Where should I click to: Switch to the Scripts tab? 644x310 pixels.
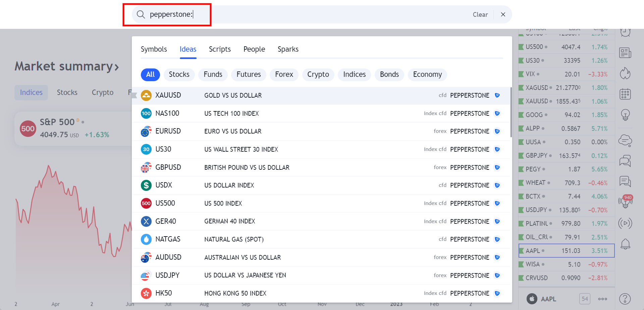pyautogui.click(x=220, y=49)
